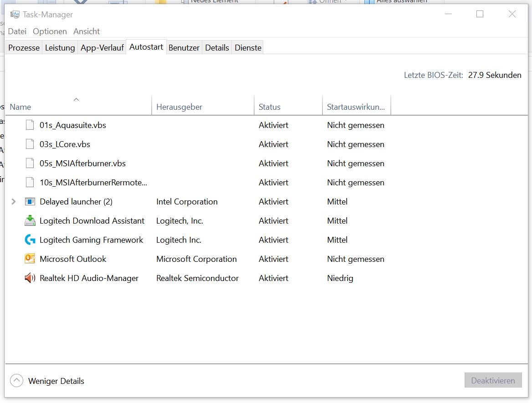Click the Weniger Details label

56,381
